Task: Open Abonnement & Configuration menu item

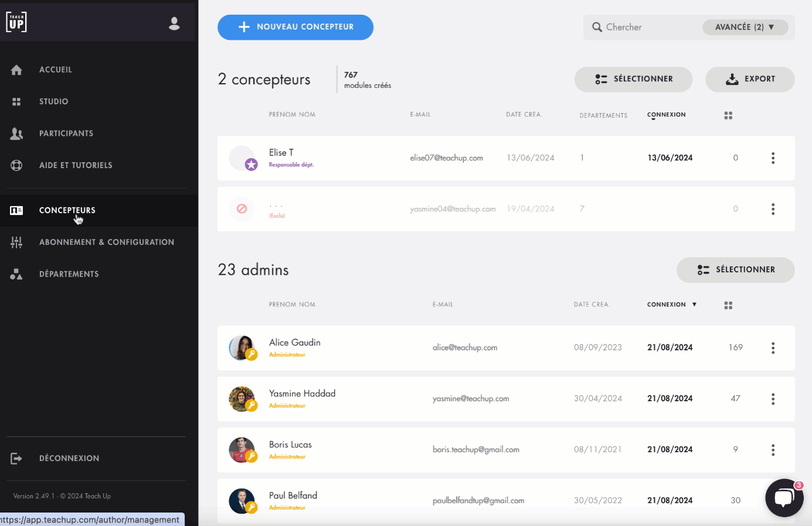Action: (106, 242)
